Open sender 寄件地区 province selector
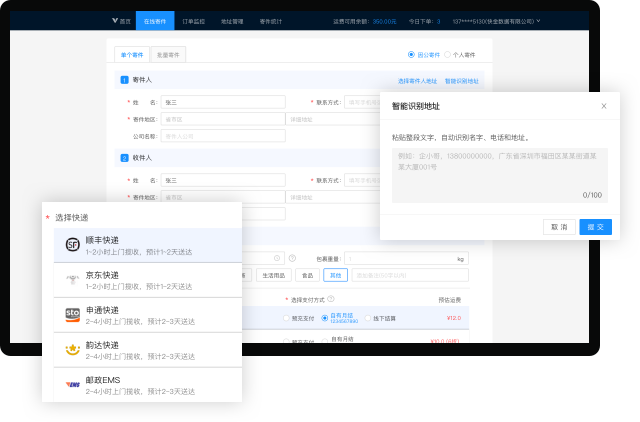 (222, 118)
